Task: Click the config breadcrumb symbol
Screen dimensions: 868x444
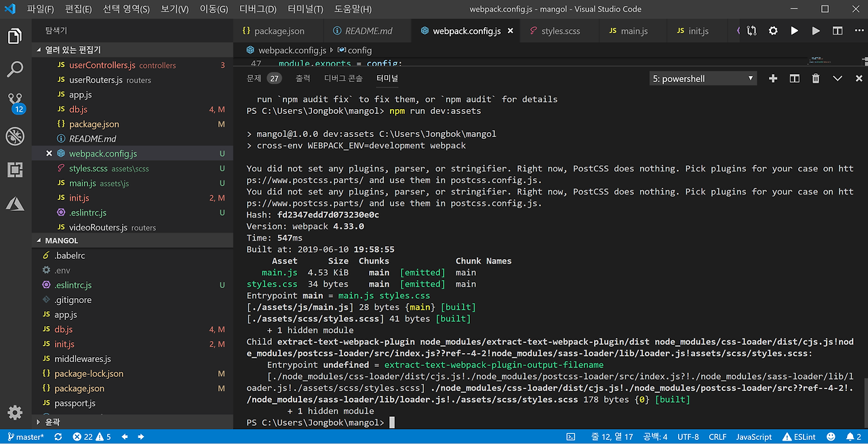Action: point(354,50)
